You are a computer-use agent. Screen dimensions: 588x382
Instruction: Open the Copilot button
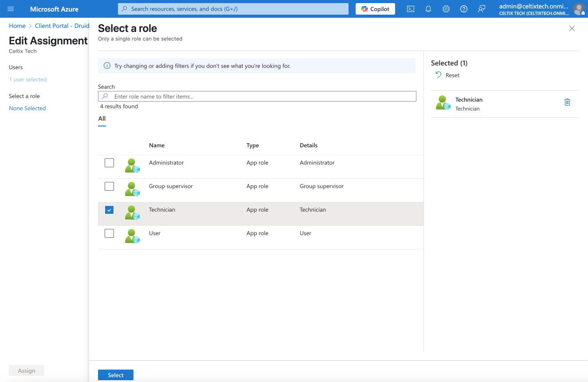point(375,9)
